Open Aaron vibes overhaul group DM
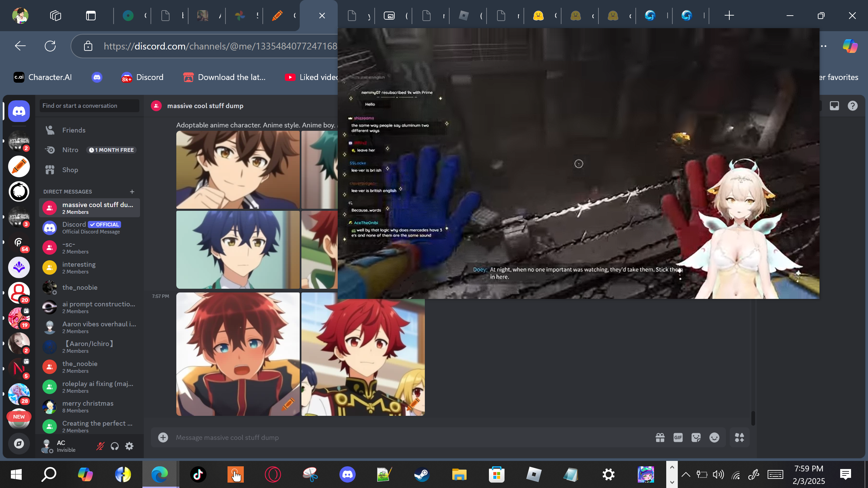Screen dimensions: 868x488 pos(90,327)
